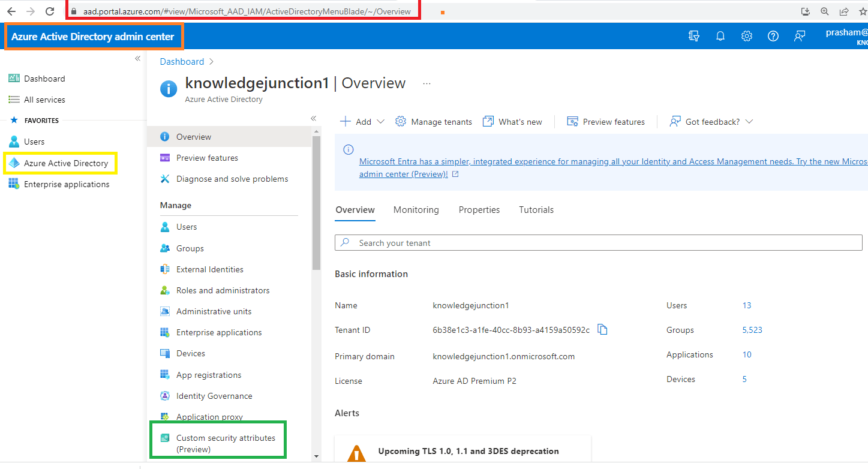
Task: Open the notifications bell
Action: click(720, 36)
